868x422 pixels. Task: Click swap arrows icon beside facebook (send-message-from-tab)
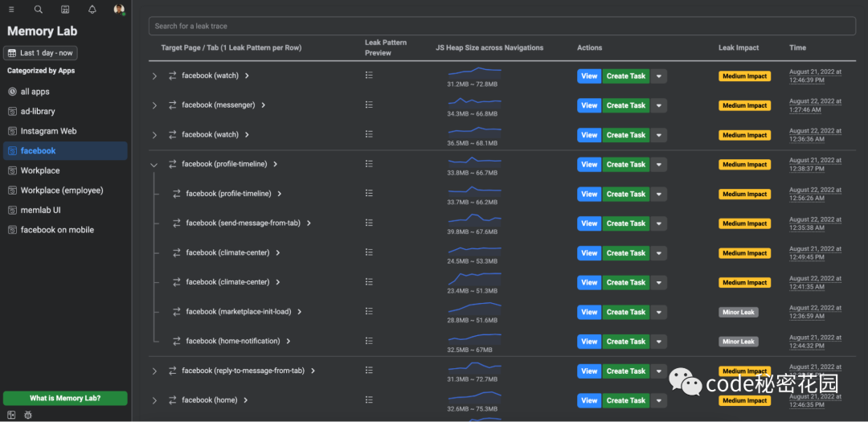[x=177, y=223]
